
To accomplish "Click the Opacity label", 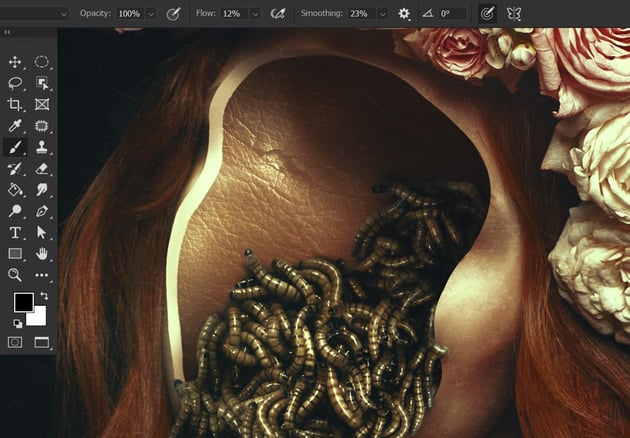I will [x=95, y=13].
